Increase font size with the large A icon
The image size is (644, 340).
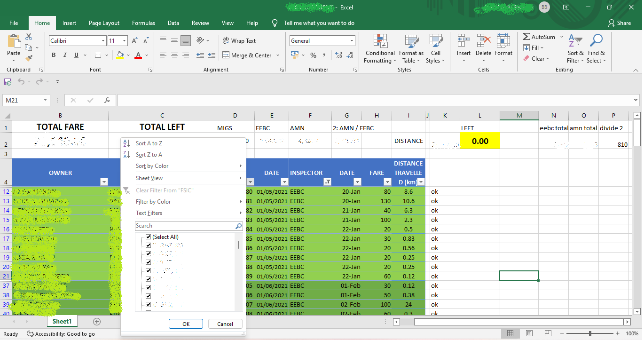point(135,41)
